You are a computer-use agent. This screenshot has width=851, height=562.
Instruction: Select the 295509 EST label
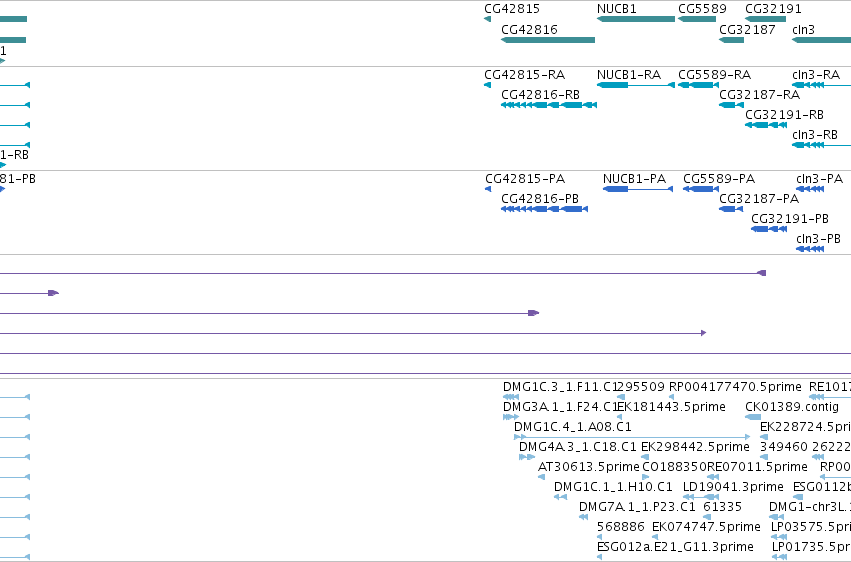point(641,387)
